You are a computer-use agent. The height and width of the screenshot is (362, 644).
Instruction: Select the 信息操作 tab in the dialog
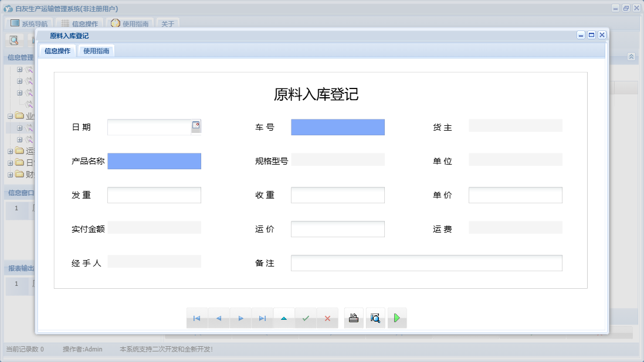pos(56,50)
